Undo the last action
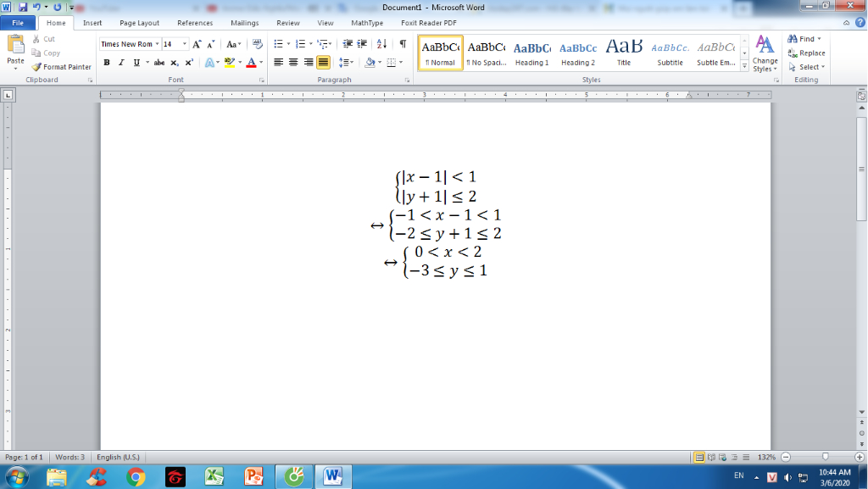This screenshot has height=489, width=868. (36, 7)
